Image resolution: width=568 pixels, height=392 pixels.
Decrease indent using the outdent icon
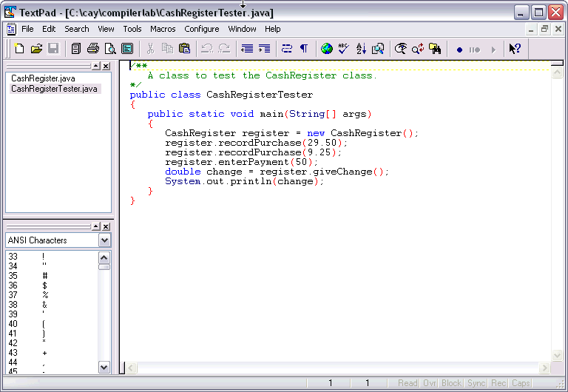point(247,49)
